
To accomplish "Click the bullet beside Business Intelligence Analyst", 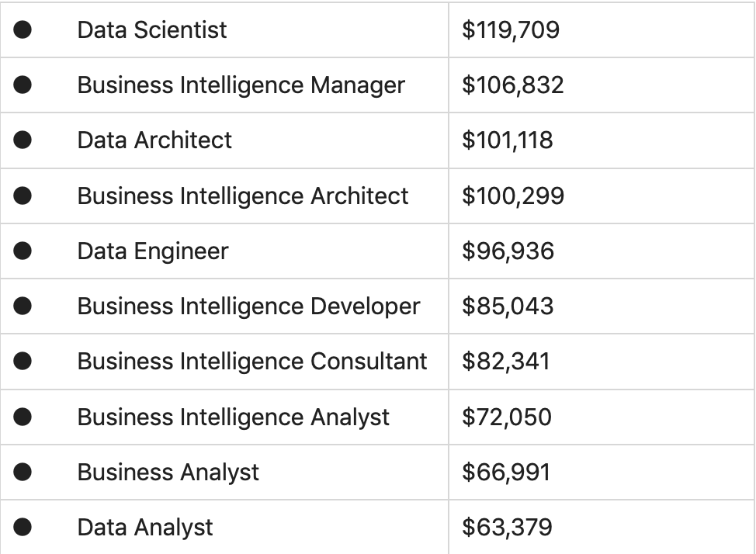I will 23,417.
